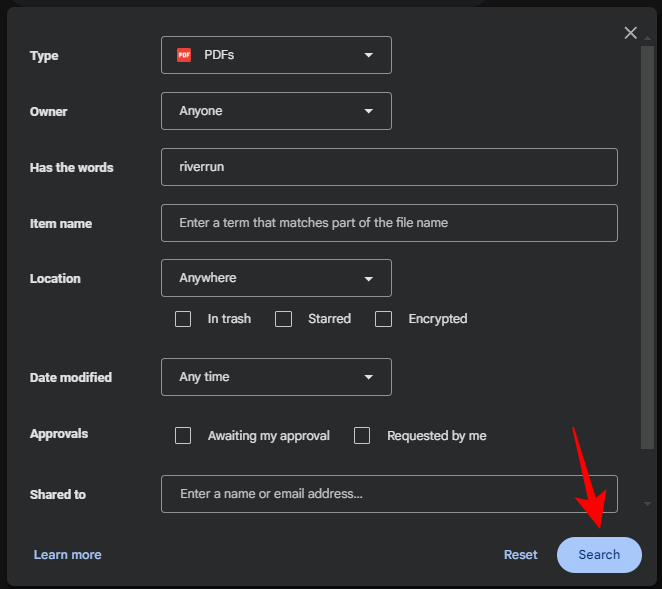Screen dimensions: 662x589
Task: Click the Item name input field
Action: pyautogui.click(x=389, y=223)
